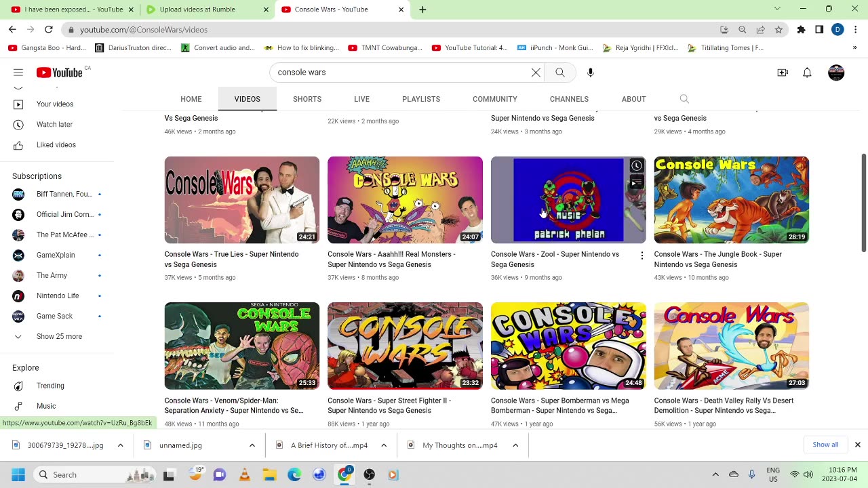Open File Explorer from taskbar
Viewport: 868px width, 488px height.
[269, 474]
